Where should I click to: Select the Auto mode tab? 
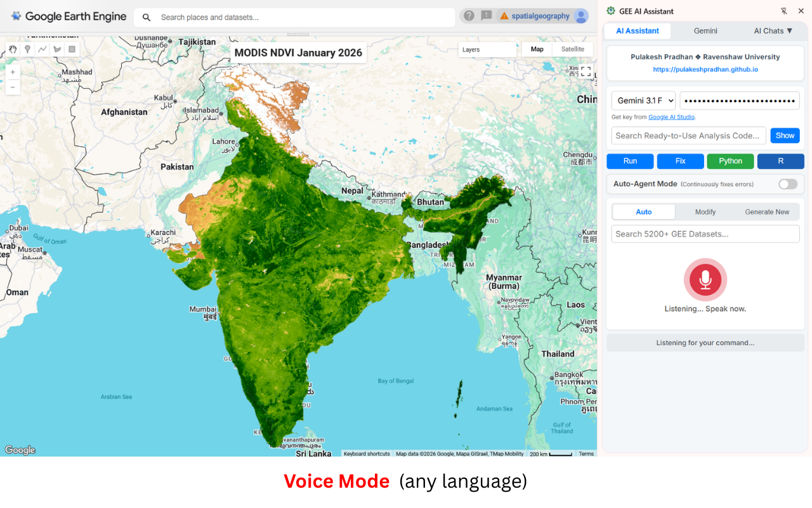(644, 212)
